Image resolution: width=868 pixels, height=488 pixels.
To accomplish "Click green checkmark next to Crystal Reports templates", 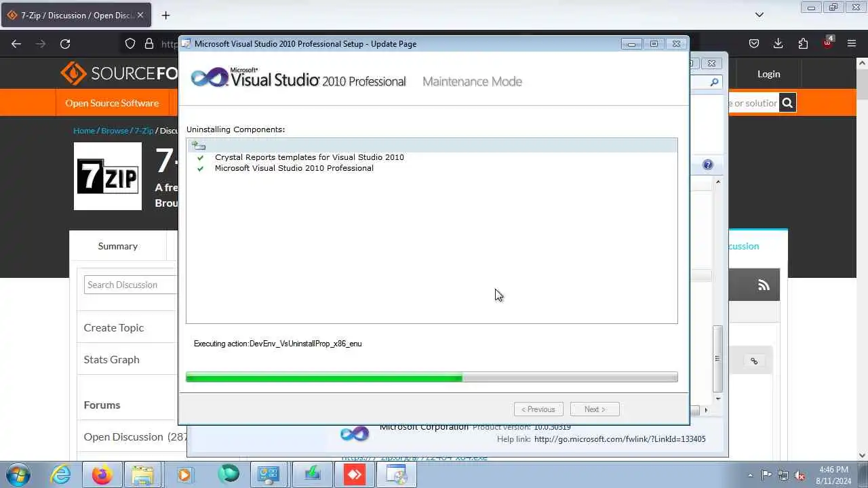I will click(200, 157).
